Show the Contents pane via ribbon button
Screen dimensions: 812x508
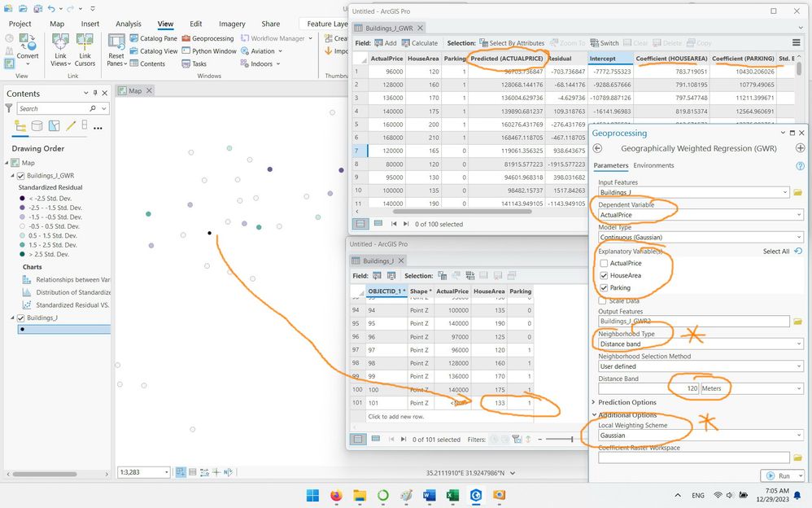click(x=147, y=63)
